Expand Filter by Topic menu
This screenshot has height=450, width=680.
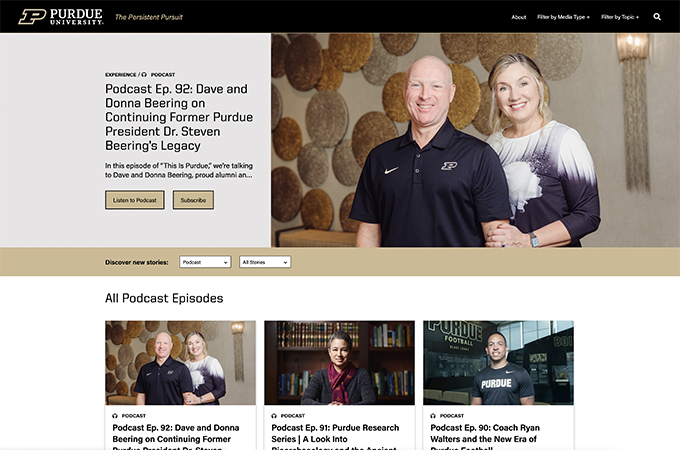[620, 17]
